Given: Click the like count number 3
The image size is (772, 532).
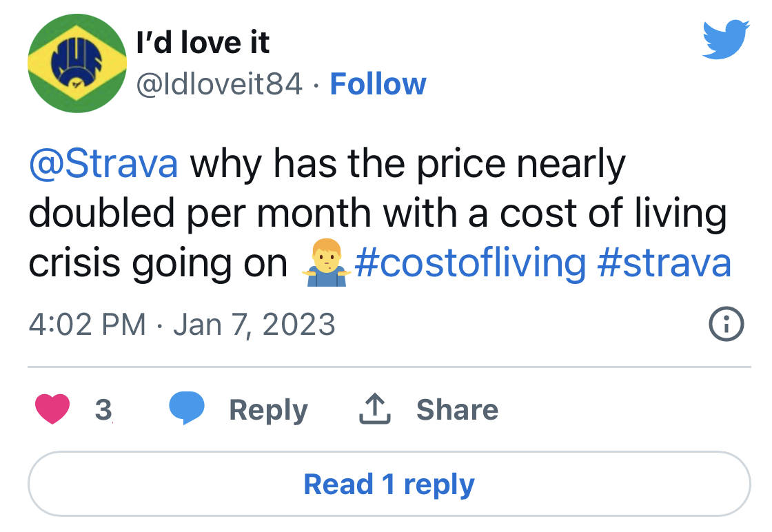Looking at the screenshot, I should point(103,410).
